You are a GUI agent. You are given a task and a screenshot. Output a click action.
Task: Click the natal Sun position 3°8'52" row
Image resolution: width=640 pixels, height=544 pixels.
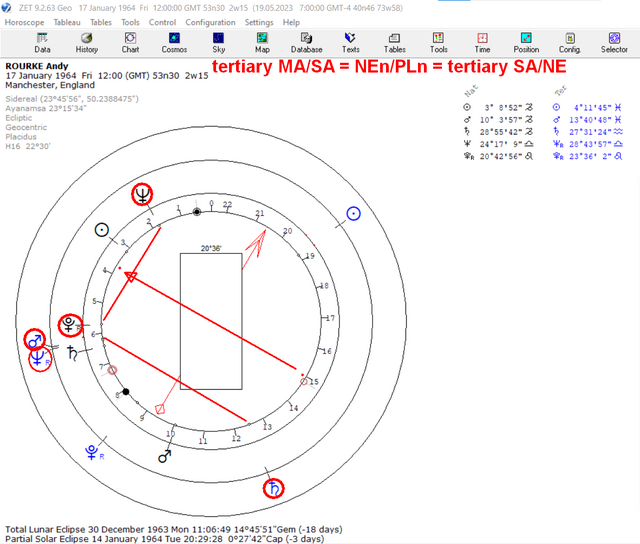coord(498,107)
